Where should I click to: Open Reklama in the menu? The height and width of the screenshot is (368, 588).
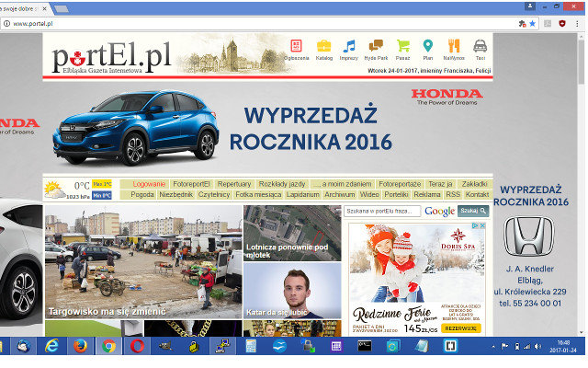(427, 194)
